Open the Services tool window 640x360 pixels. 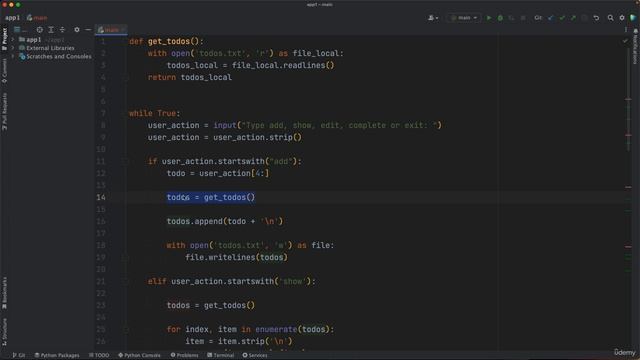(x=255, y=355)
